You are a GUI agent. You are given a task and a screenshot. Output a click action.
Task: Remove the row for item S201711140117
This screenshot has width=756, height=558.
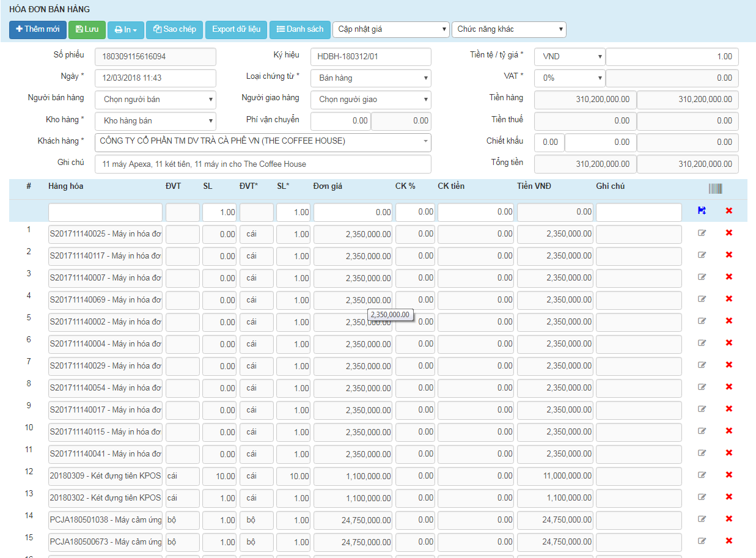point(728,255)
